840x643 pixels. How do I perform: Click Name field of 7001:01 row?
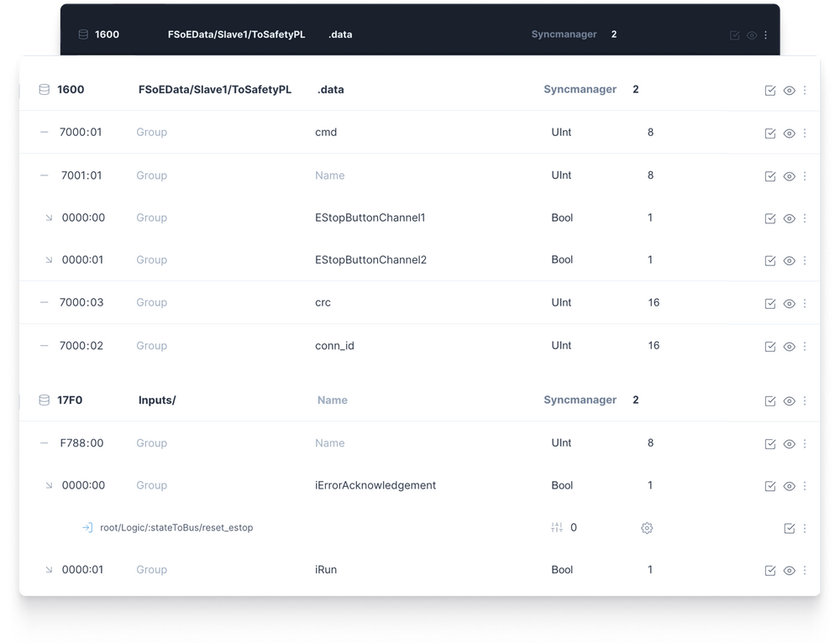[x=329, y=175]
